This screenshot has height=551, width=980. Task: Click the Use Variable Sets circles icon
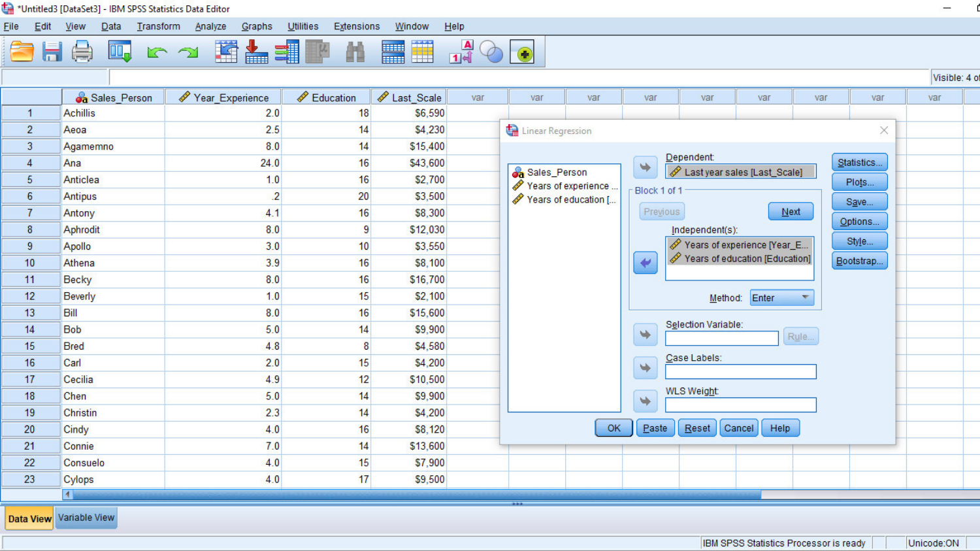(491, 52)
